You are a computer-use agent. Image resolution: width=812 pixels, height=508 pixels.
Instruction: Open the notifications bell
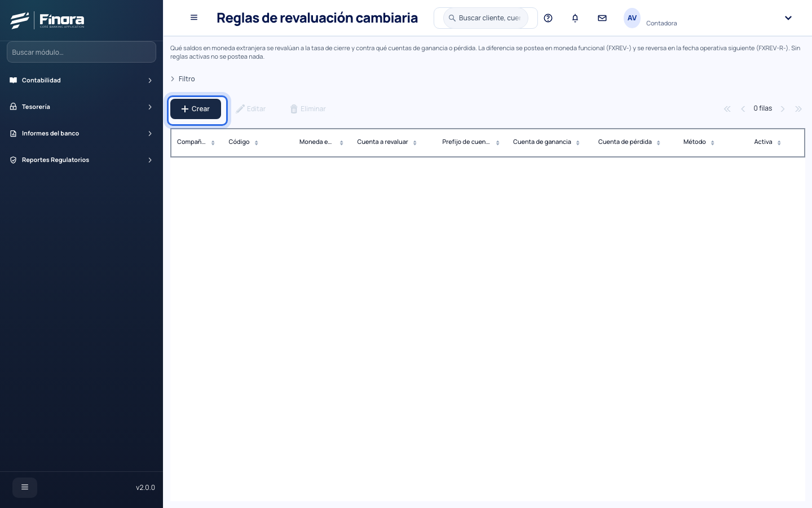(x=575, y=18)
